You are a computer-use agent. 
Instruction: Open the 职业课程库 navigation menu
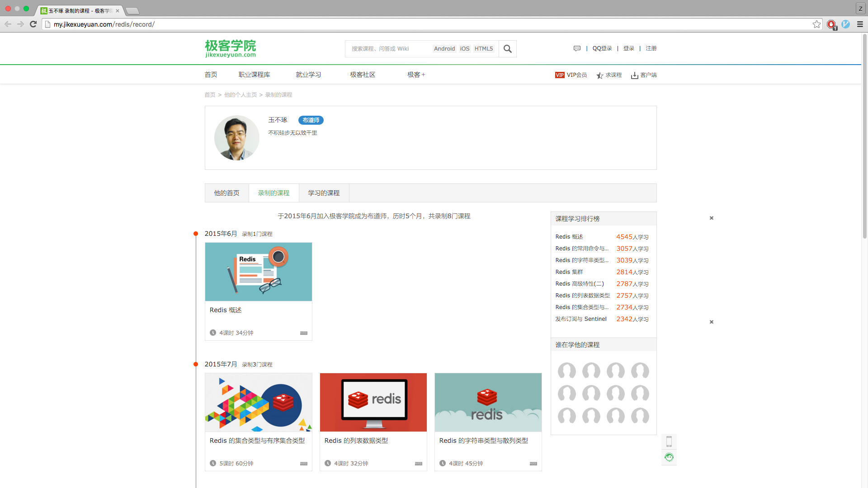[x=255, y=74]
